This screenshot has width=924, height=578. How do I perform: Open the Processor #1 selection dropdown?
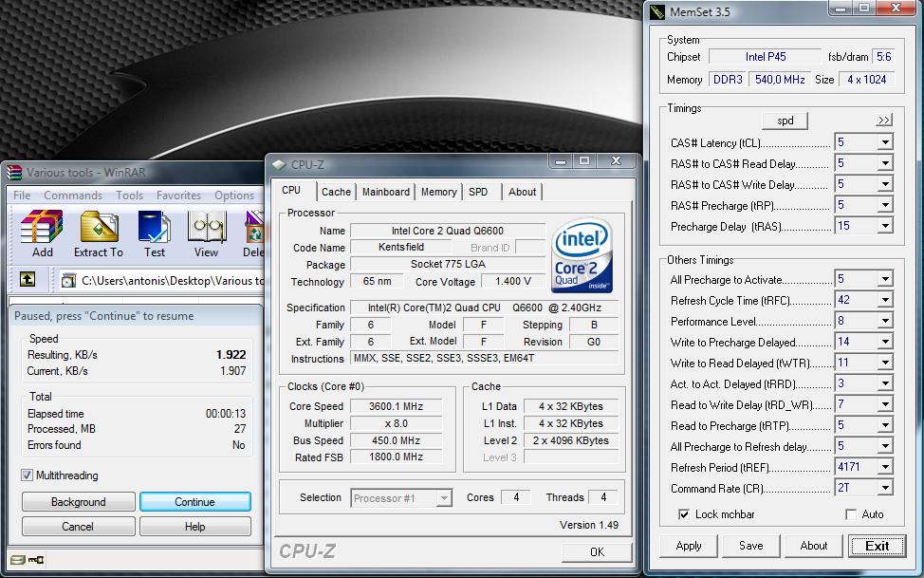click(444, 498)
